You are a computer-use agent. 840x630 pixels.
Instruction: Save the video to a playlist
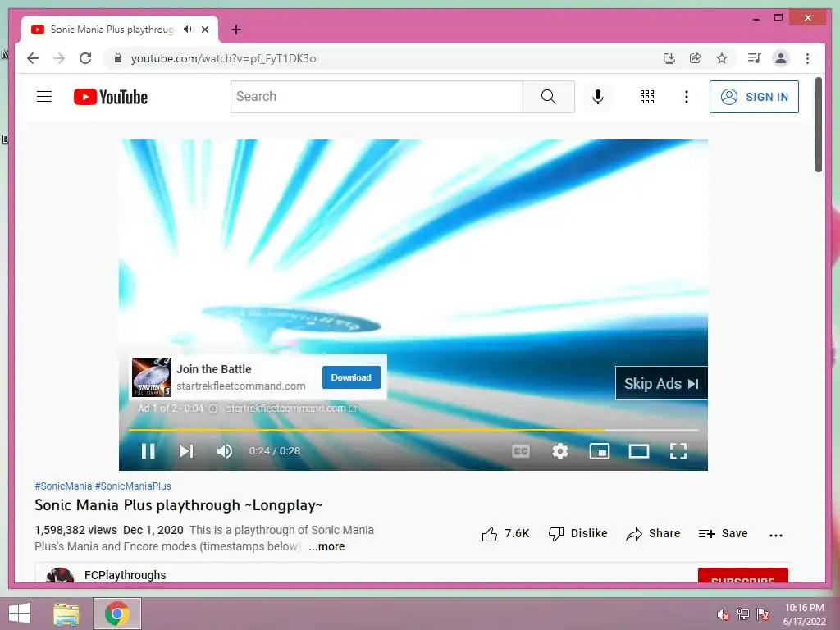point(723,533)
